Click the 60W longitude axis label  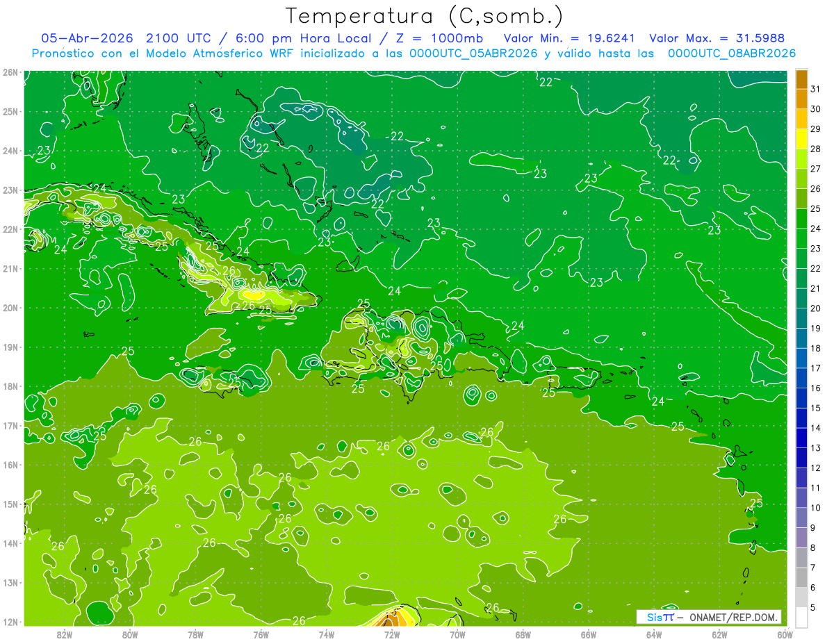(785, 634)
